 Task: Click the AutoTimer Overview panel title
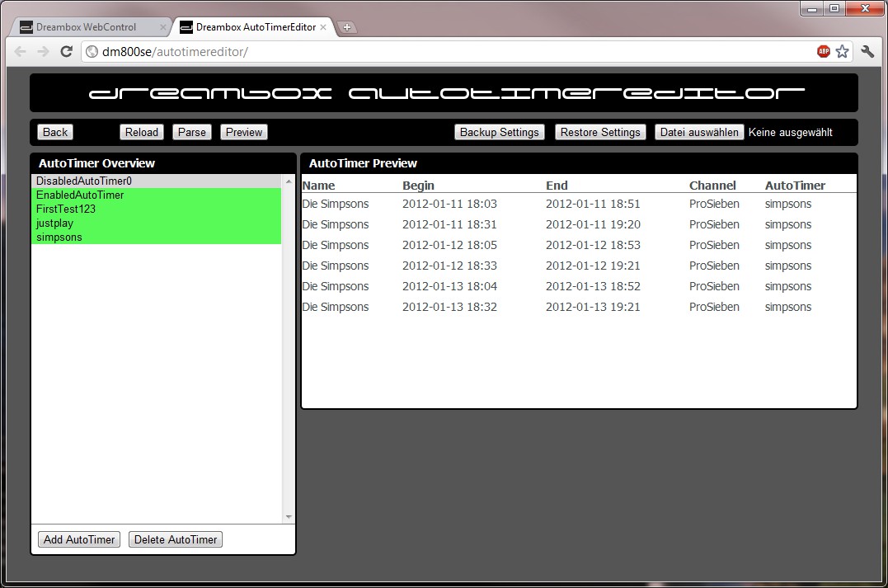[96, 163]
